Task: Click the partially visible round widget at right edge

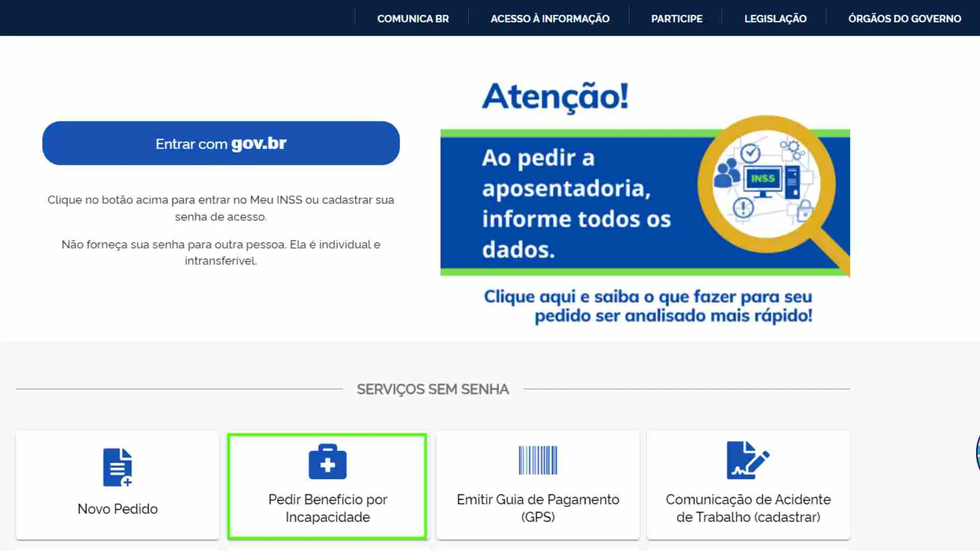Action: 977,453
